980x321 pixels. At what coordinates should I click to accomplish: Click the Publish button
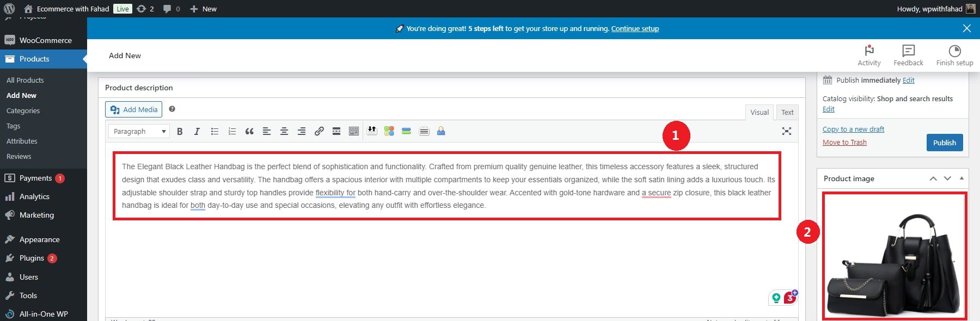coord(944,143)
